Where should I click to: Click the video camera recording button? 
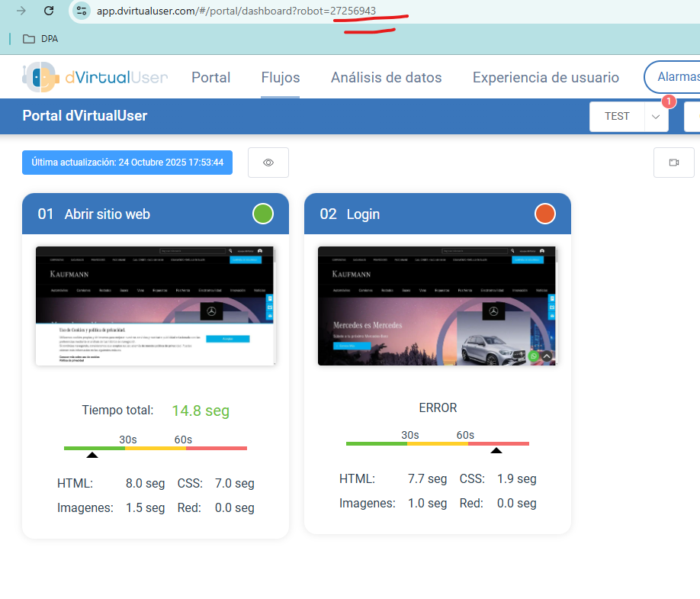pyautogui.click(x=673, y=163)
